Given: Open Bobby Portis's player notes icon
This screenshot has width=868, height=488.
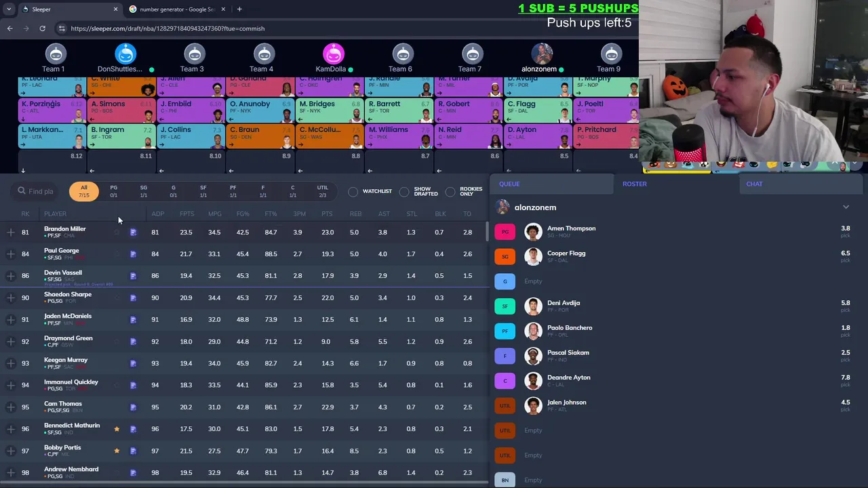Looking at the screenshot, I should tap(133, 451).
